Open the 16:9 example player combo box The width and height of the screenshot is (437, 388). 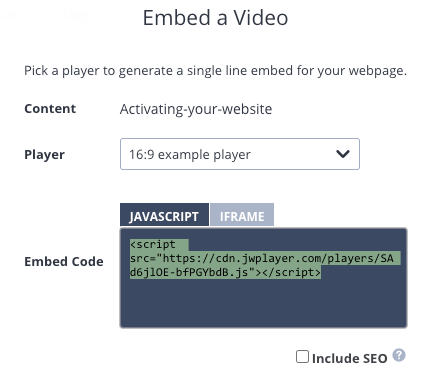click(240, 154)
